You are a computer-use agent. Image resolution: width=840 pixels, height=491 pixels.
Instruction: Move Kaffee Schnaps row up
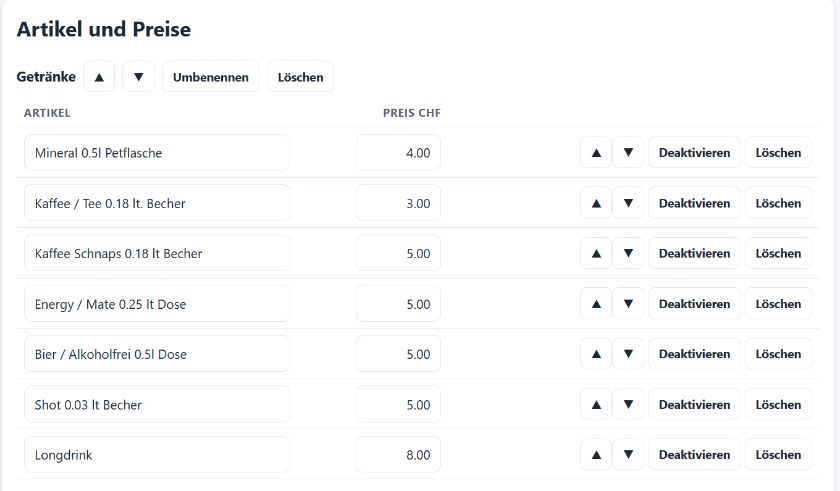(x=596, y=253)
